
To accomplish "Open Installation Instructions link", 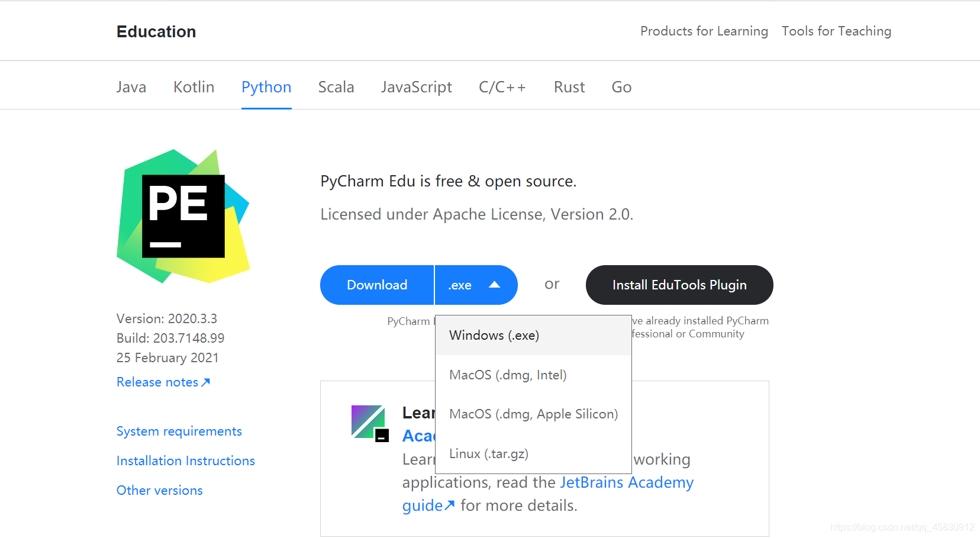I will pyautogui.click(x=186, y=460).
